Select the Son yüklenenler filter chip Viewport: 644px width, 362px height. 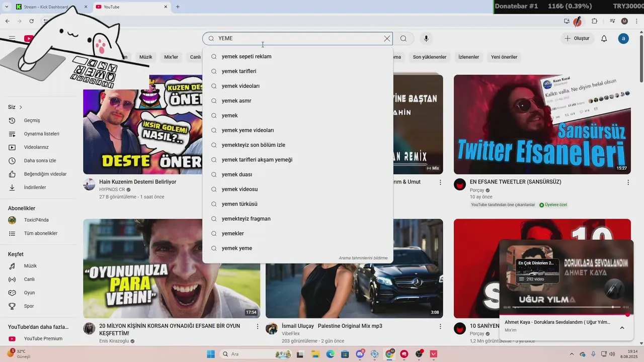tap(430, 57)
